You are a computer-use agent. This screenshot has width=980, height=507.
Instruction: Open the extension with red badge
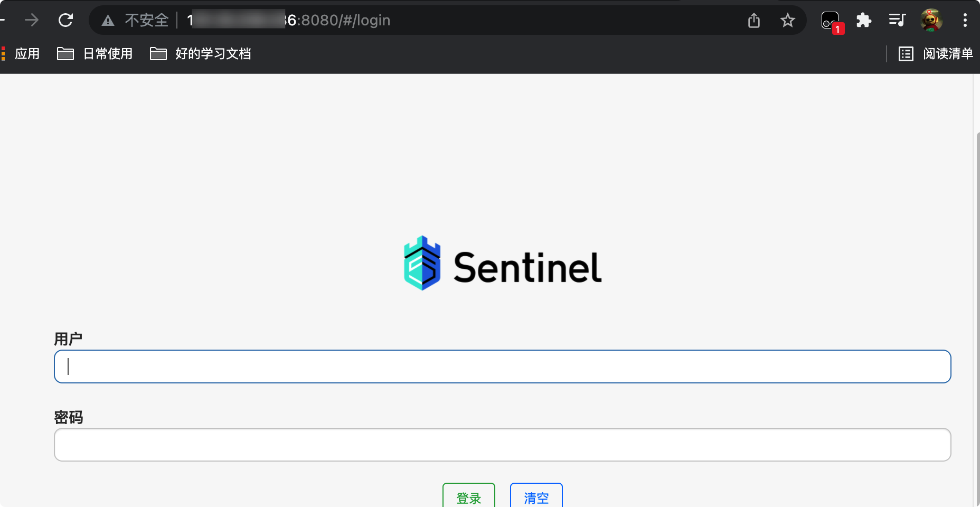(x=831, y=21)
